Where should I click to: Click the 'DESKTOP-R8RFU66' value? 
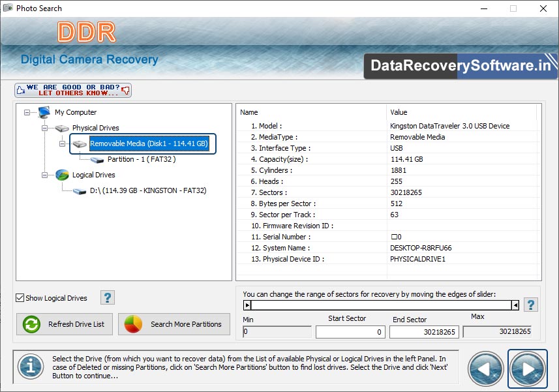point(421,248)
